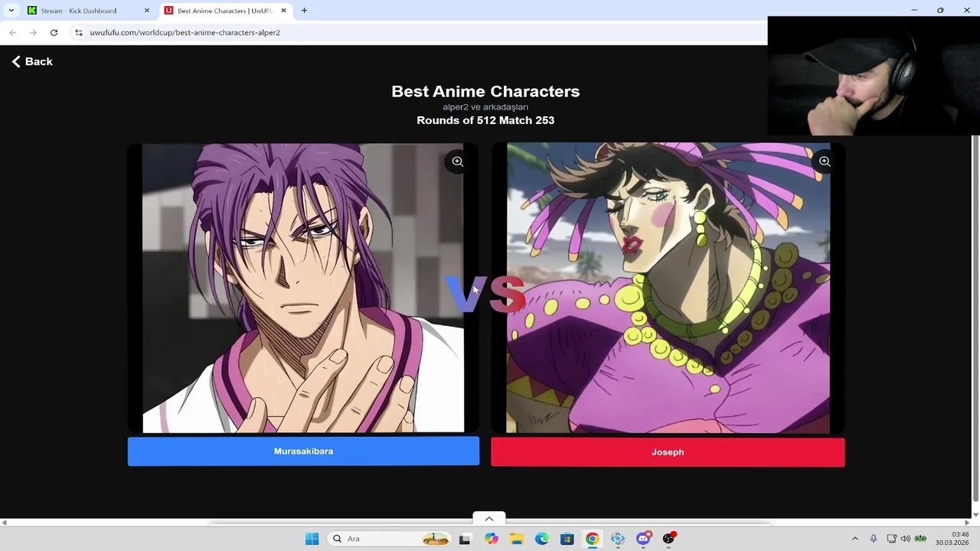The image size is (980, 551).
Task: Click the microphone tray icon
Action: point(874,539)
